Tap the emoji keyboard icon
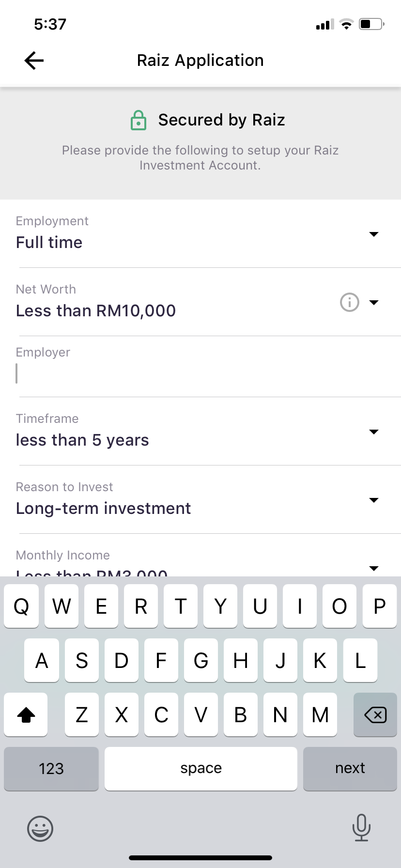This screenshot has width=401, height=868. tap(40, 828)
